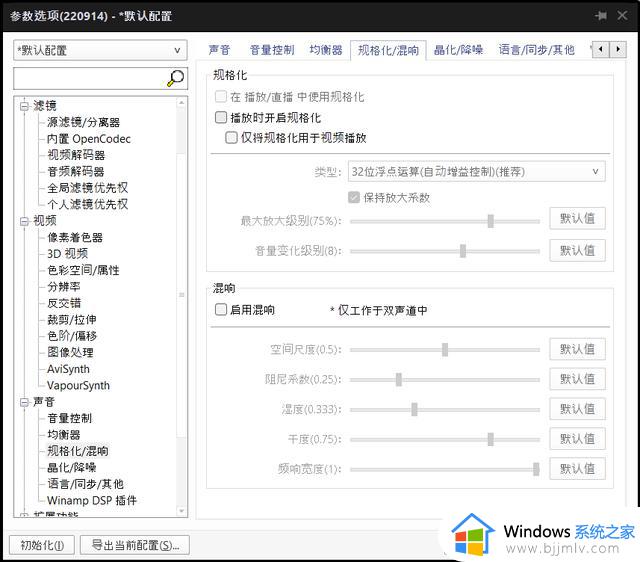640x562 pixels.
Task: Select 视频解码器 tree item
Action: point(76,155)
